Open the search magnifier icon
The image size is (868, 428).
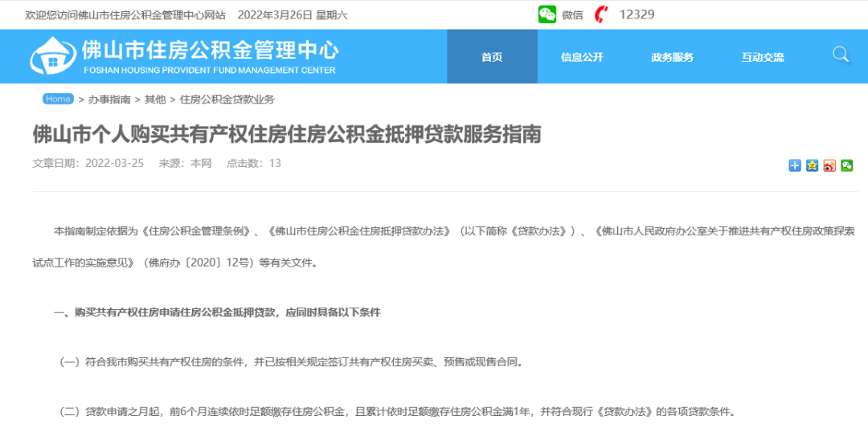pyautogui.click(x=841, y=55)
